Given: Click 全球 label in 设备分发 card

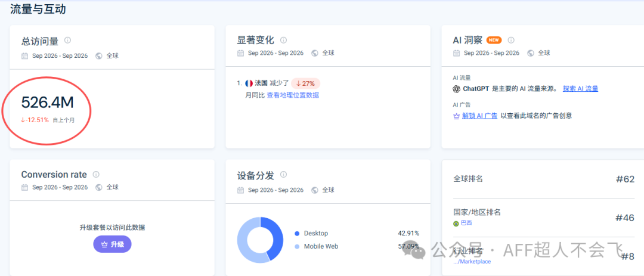Looking at the screenshot, I should coord(328,190).
